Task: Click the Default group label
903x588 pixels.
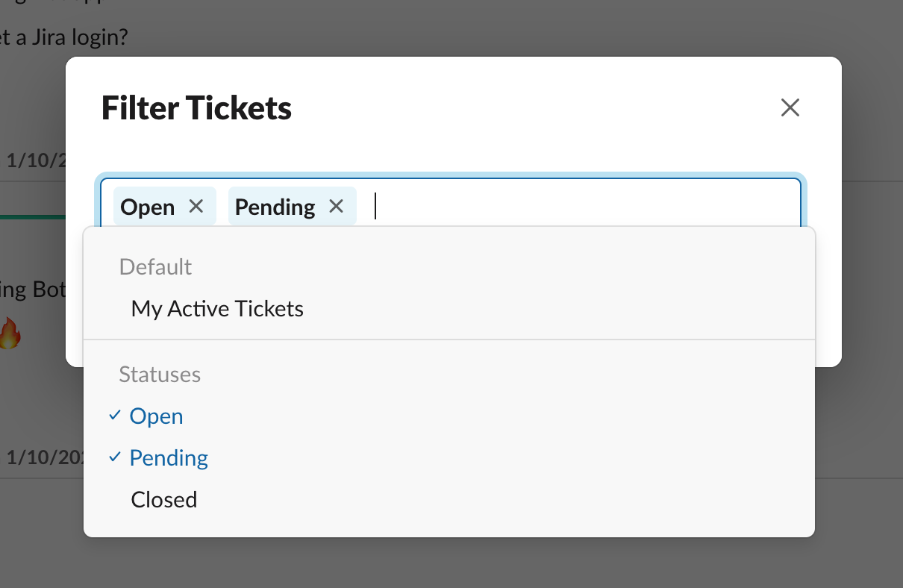Action: coord(156,267)
